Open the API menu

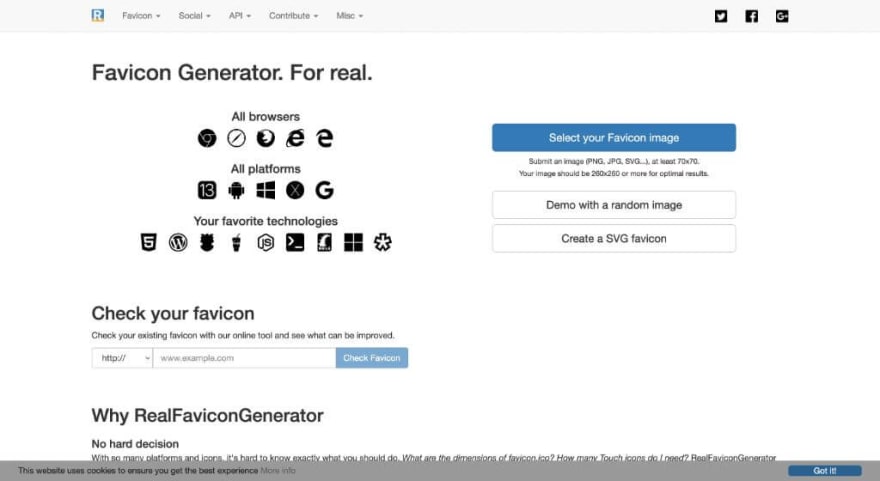point(240,16)
